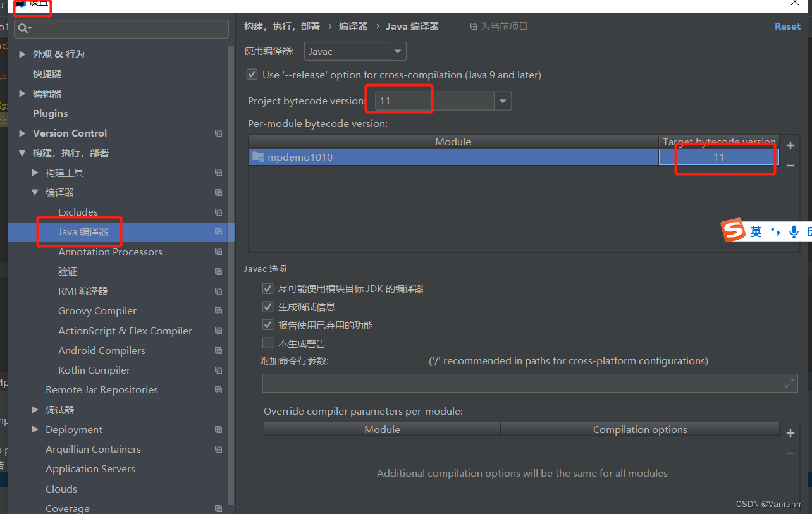Image resolution: width=812 pixels, height=514 pixels.
Task: Open Clouds settings page
Action: tap(61, 489)
